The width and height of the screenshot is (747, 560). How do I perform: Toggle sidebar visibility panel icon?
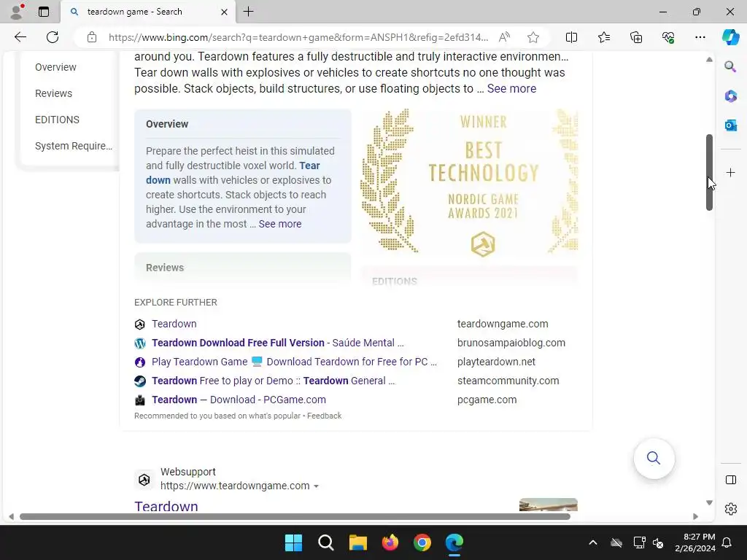tap(730, 480)
